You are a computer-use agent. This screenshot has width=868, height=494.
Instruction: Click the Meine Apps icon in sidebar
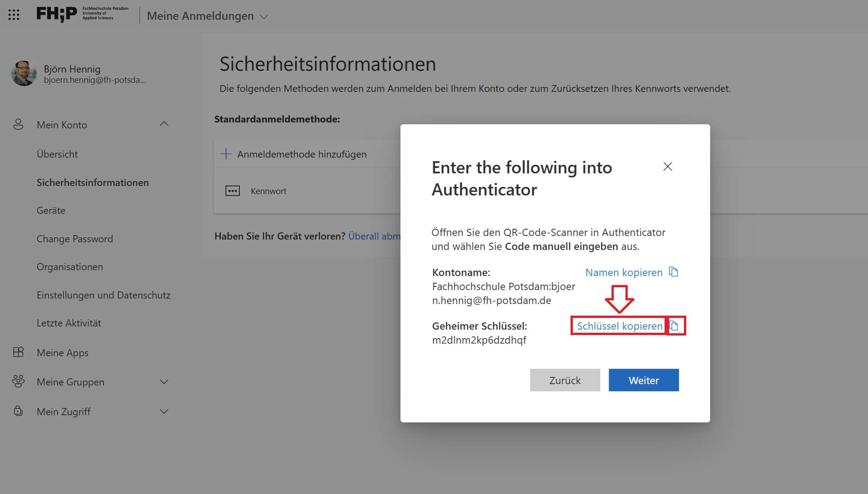(18, 352)
